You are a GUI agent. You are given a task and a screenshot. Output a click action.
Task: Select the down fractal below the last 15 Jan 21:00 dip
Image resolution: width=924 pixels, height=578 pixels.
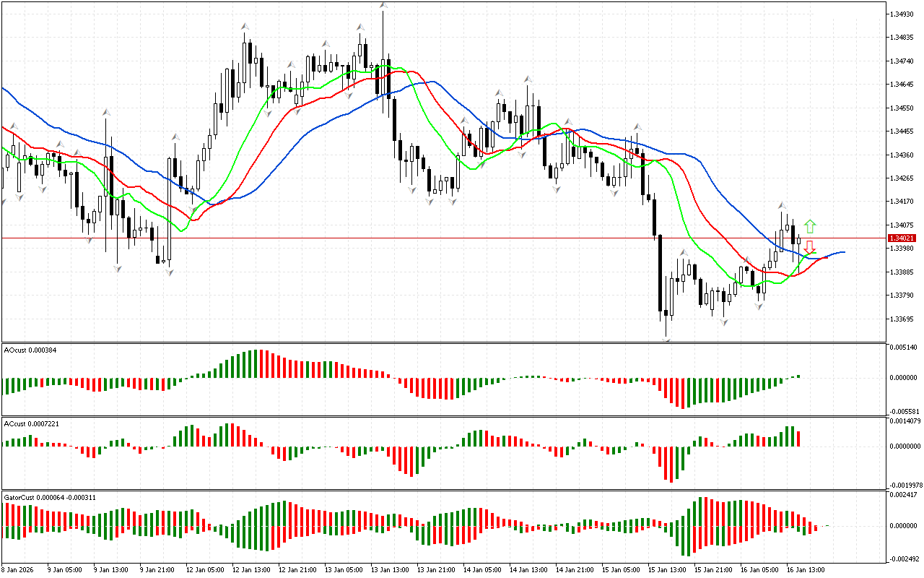[x=723, y=322]
